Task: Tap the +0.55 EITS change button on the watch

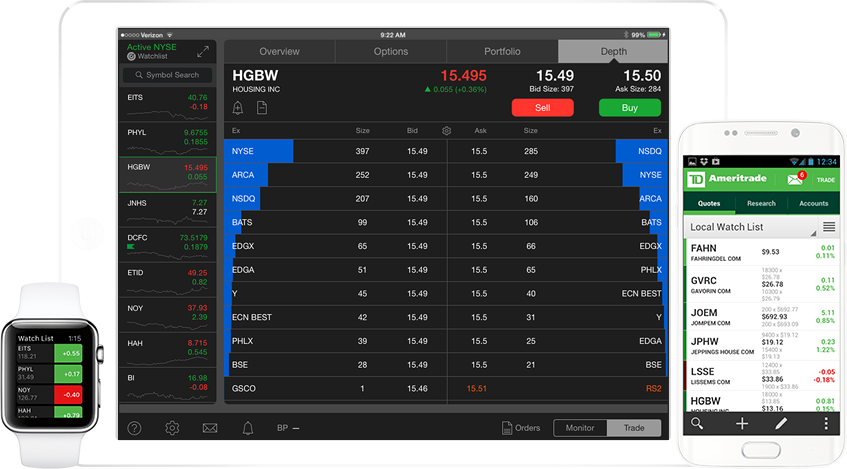Action: click(x=68, y=353)
